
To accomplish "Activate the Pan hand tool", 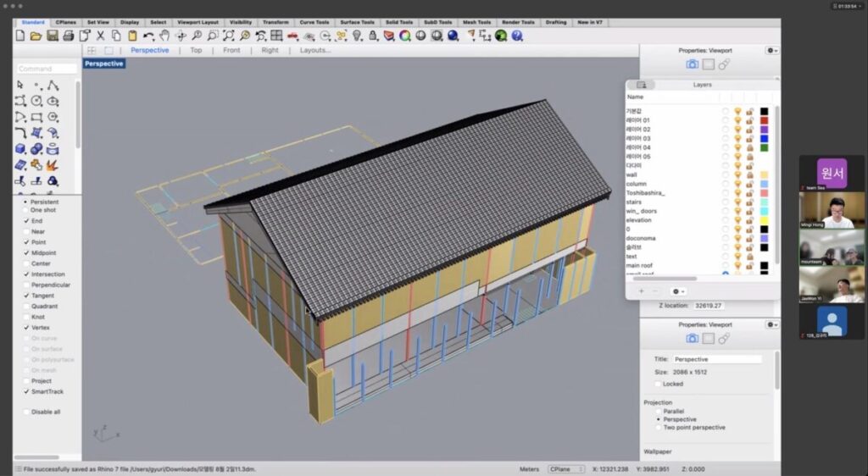I will 164,36.
